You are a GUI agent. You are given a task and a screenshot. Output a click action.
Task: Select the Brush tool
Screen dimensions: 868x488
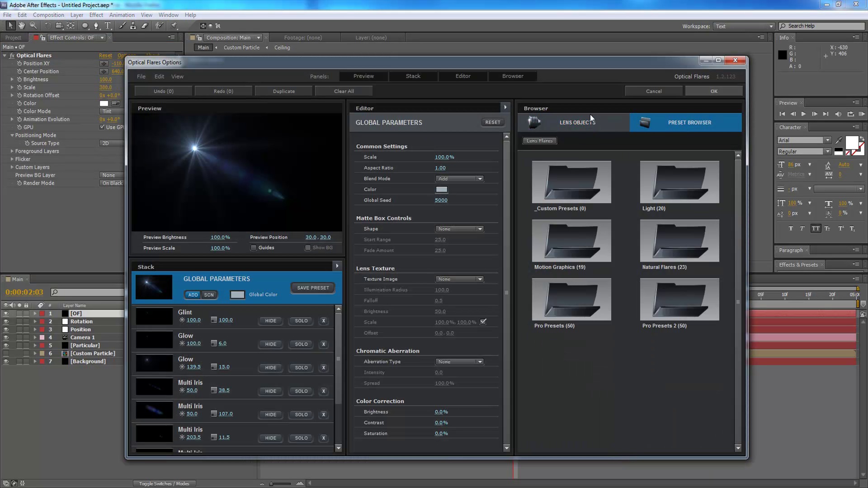pos(122,26)
